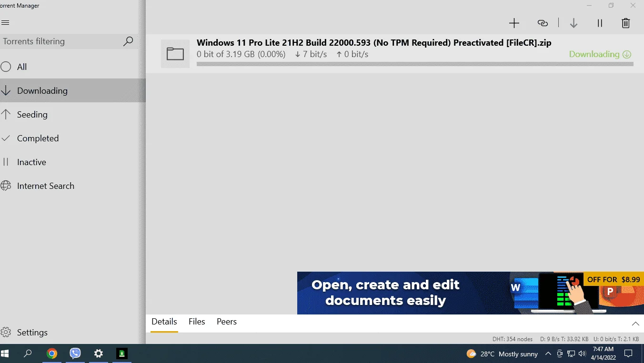Open Windows search from the taskbar

tap(28, 353)
